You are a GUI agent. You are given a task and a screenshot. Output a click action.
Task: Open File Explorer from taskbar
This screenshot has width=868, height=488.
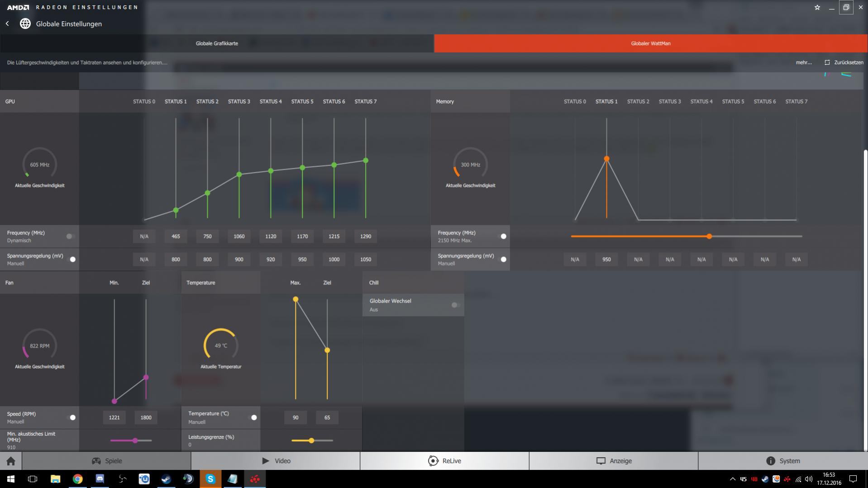55,479
